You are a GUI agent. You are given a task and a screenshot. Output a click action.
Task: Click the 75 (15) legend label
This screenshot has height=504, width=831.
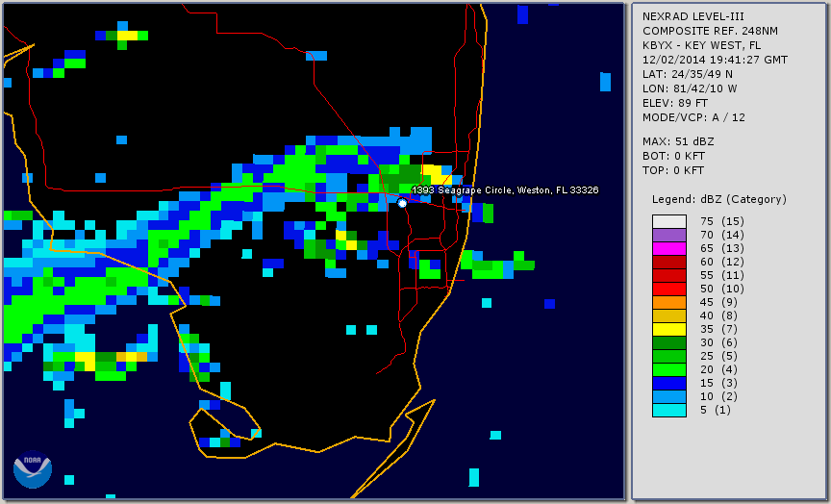(x=721, y=221)
